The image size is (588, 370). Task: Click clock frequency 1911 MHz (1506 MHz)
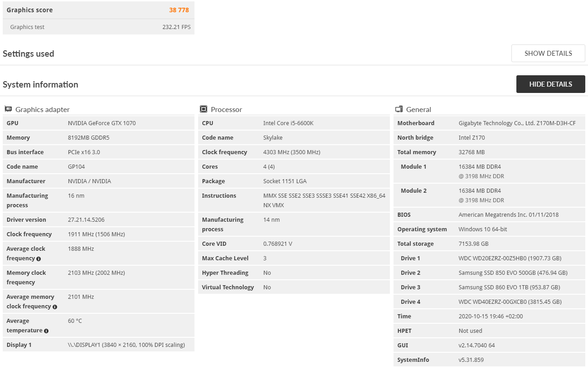click(x=96, y=234)
